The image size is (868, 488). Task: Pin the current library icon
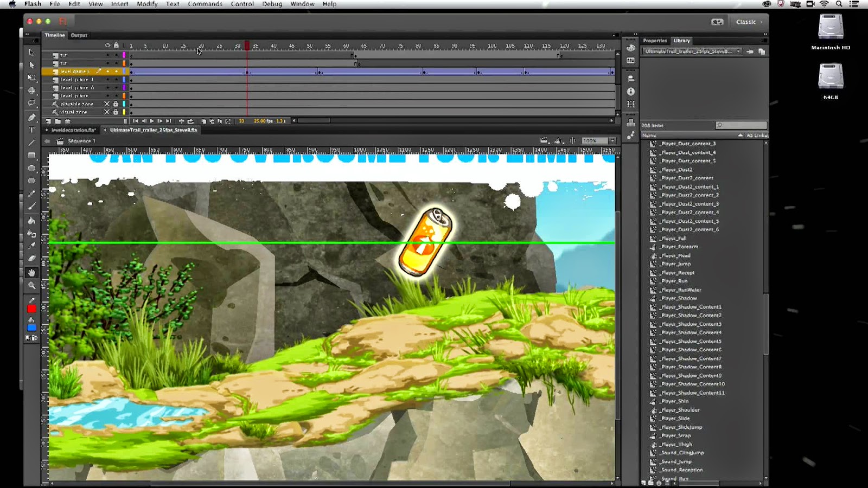point(750,52)
